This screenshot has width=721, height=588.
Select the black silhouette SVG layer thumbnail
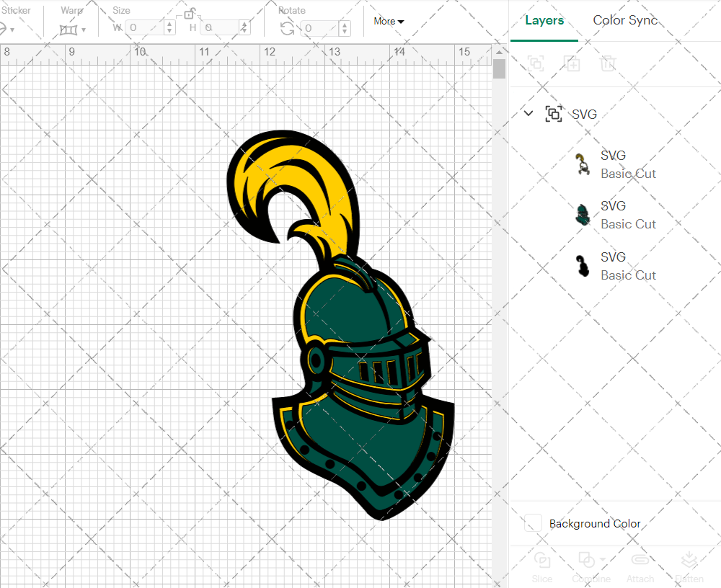point(583,266)
